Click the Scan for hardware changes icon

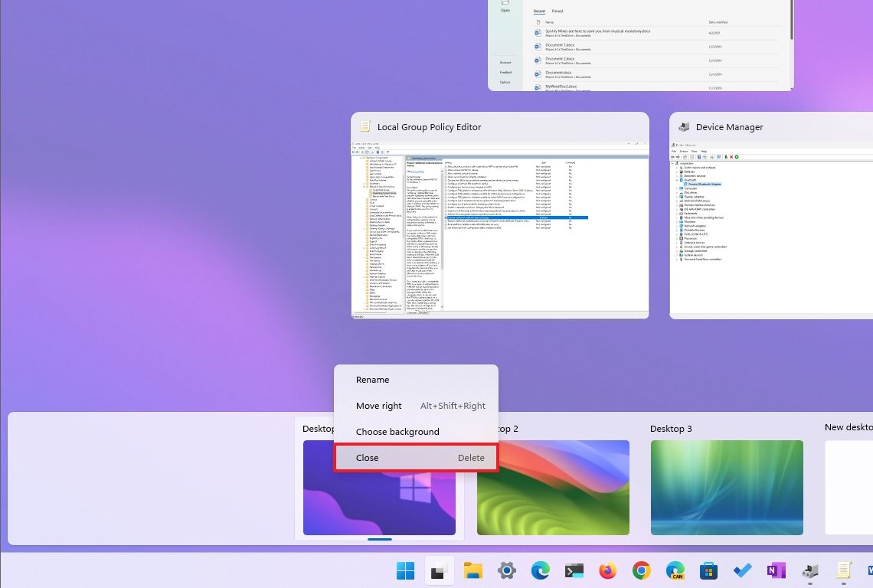(737, 157)
